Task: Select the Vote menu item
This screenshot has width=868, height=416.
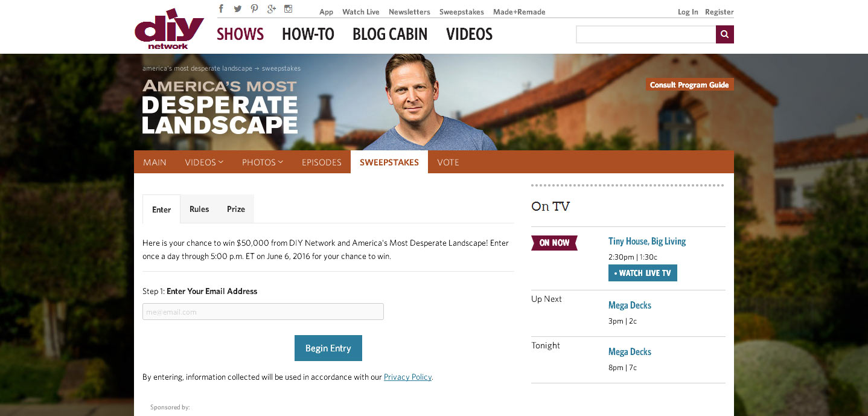Action: [x=448, y=162]
